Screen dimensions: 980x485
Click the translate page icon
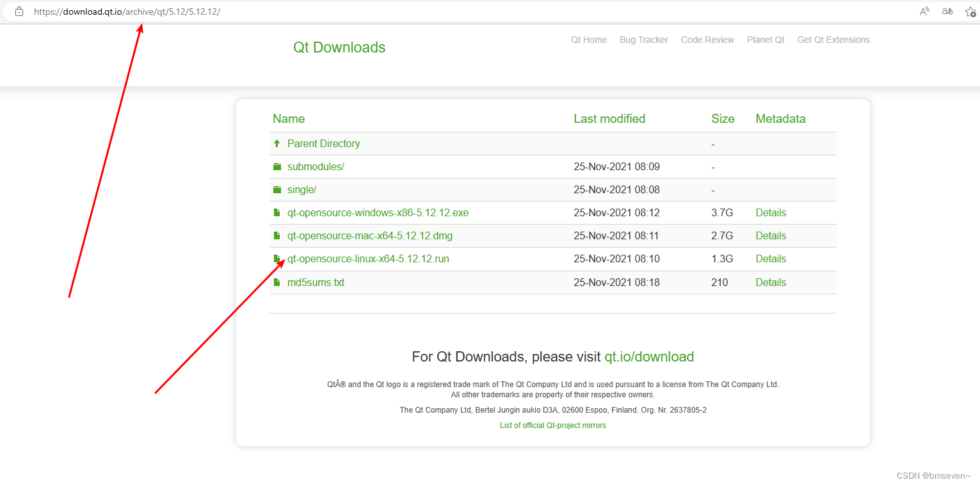click(x=947, y=12)
